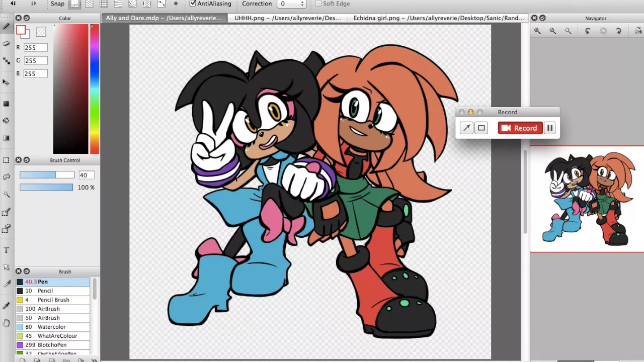Turn snap off
Image resolution: width=644 pixels, height=362 pixels.
[x=74, y=4]
